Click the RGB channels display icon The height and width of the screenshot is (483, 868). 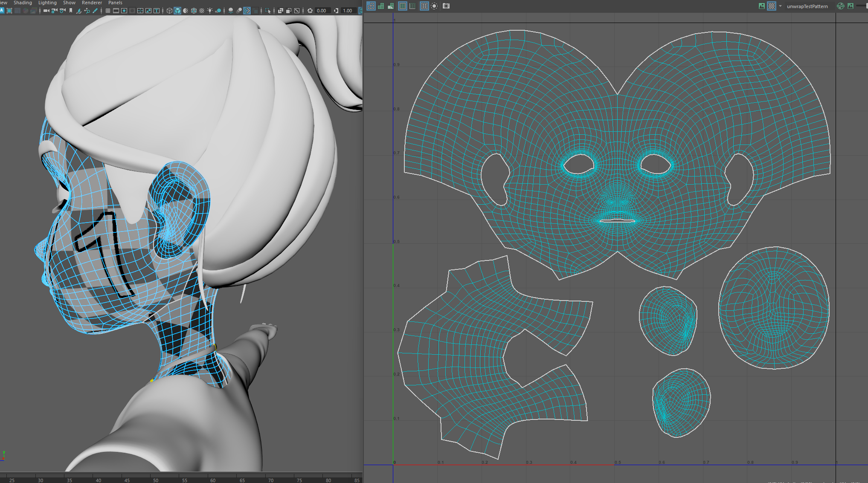(841, 6)
